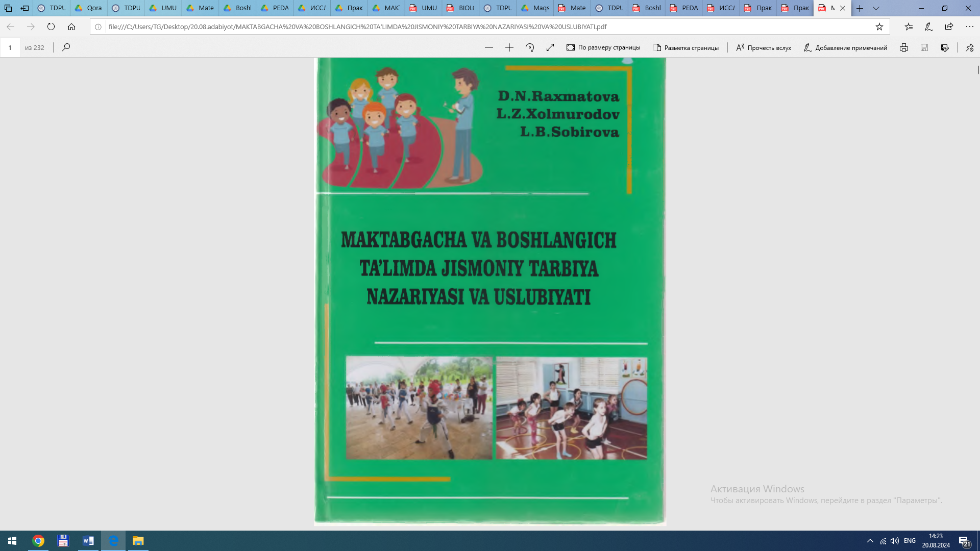The width and height of the screenshot is (980, 551).
Task: Share this page via share icon
Action: click(949, 27)
